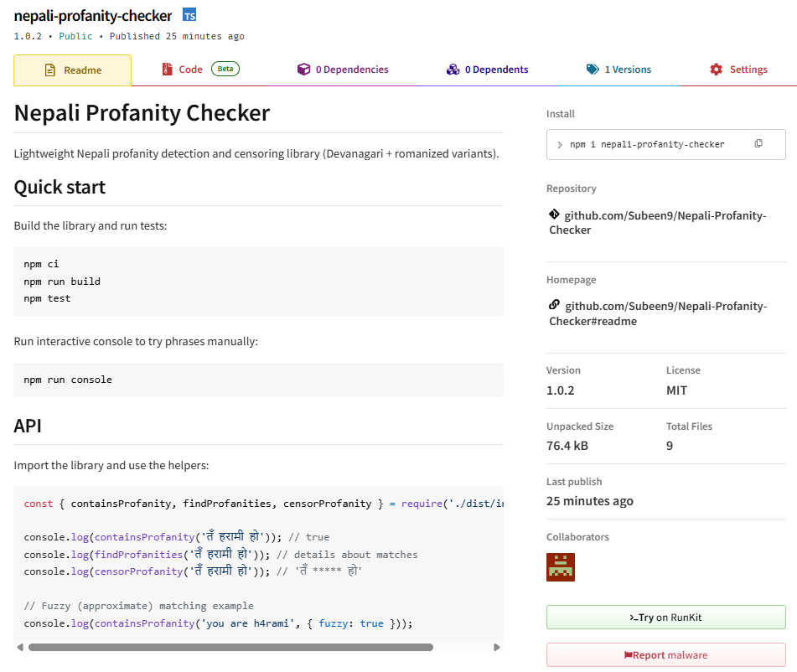Screen dimensions: 797x672
Task: Click the 'npm ci' code line
Action: [41, 264]
